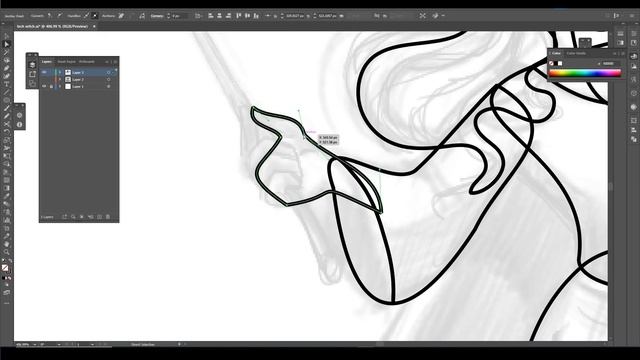Click the Y coordinate field in control bar

[x=327, y=16]
